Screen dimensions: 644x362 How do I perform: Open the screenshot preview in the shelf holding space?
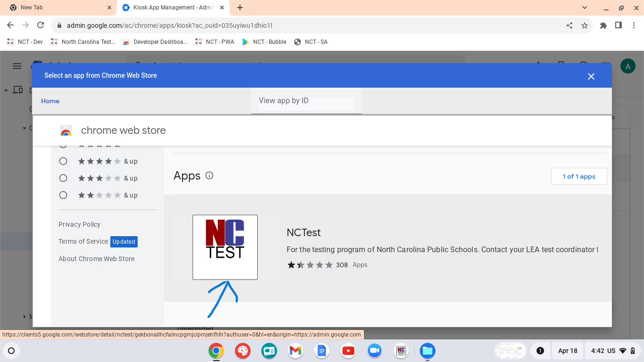[511, 351]
